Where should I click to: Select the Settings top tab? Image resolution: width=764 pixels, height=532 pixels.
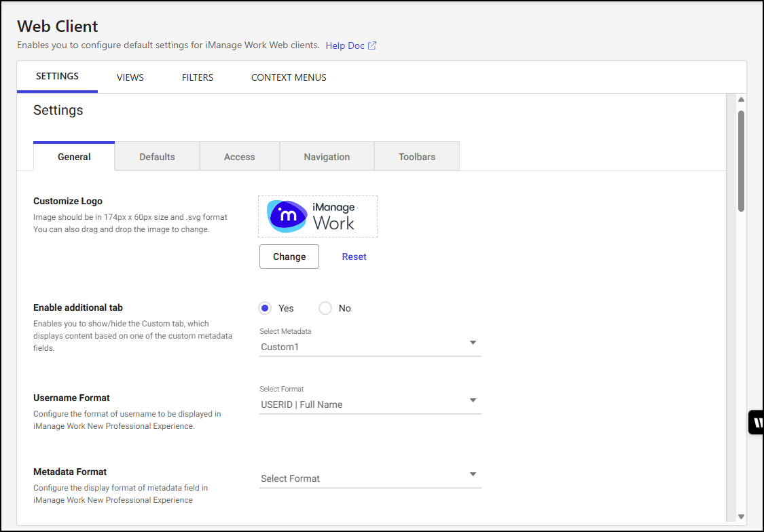pos(57,77)
